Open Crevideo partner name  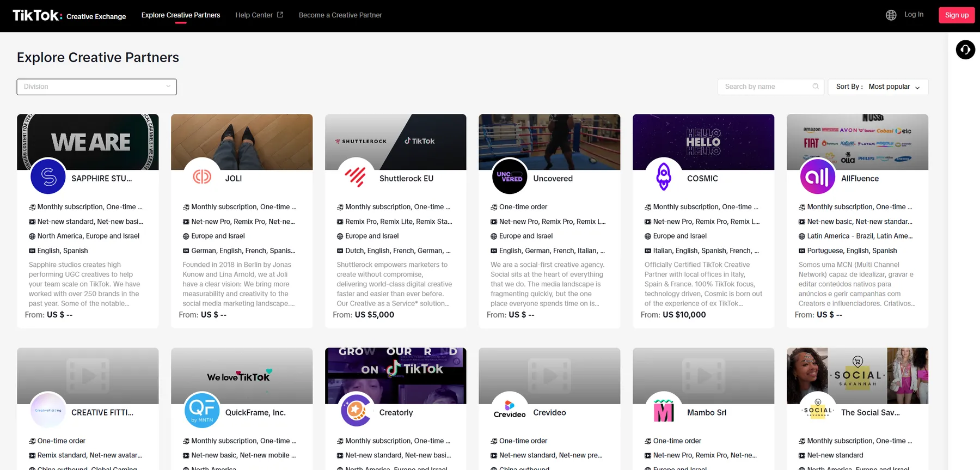tap(550, 413)
